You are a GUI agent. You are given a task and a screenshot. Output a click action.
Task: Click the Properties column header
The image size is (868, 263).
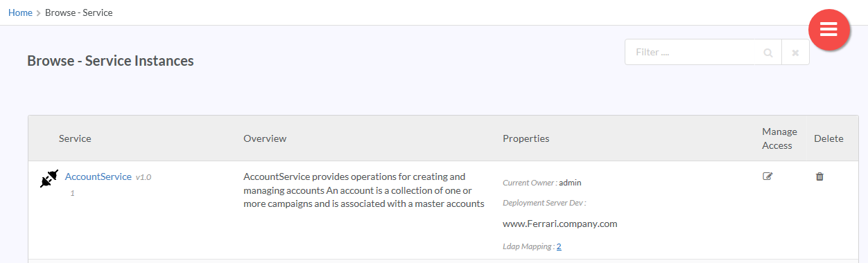(x=526, y=138)
